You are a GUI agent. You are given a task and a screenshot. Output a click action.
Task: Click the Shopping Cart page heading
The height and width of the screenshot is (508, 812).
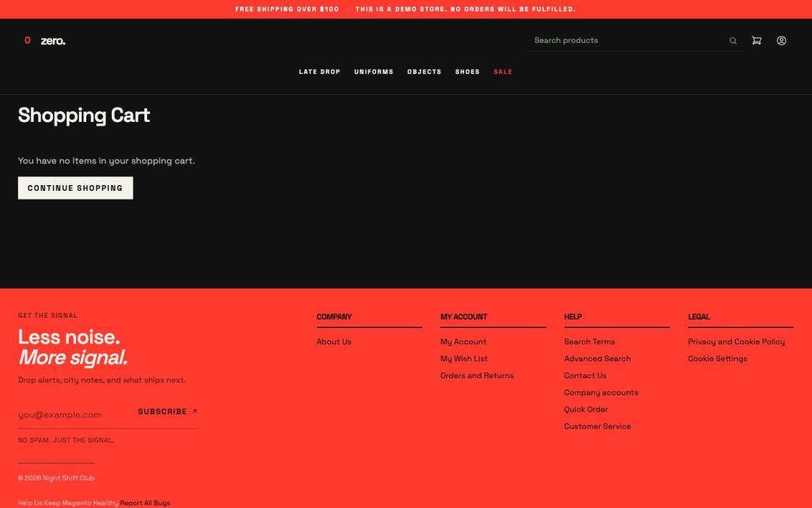(84, 115)
